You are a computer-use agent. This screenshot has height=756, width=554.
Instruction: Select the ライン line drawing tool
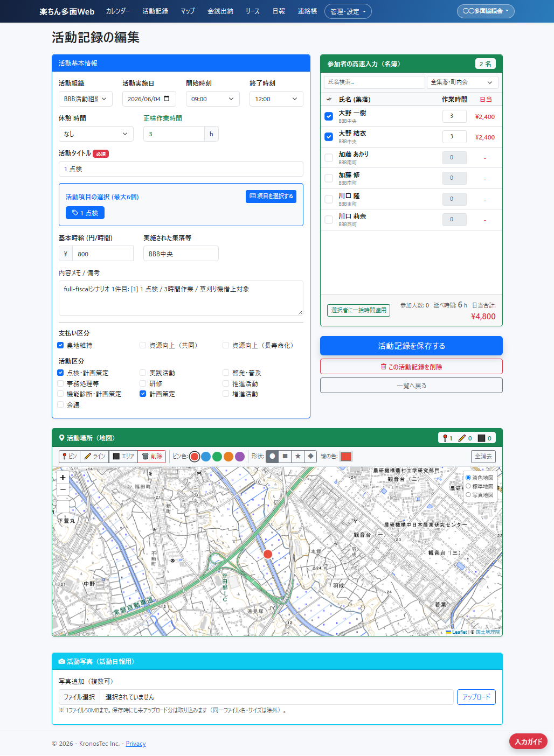[x=94, y=456]
